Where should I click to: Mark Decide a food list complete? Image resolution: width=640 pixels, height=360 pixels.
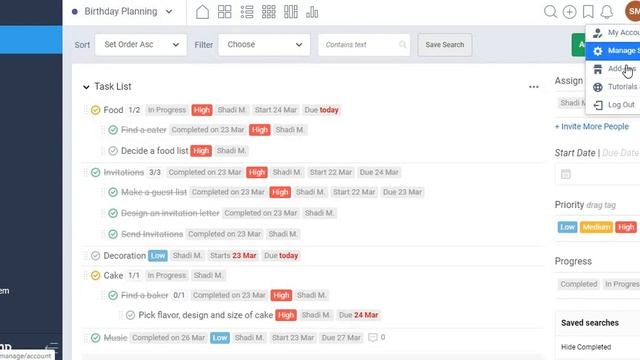(x=113, y=151)
